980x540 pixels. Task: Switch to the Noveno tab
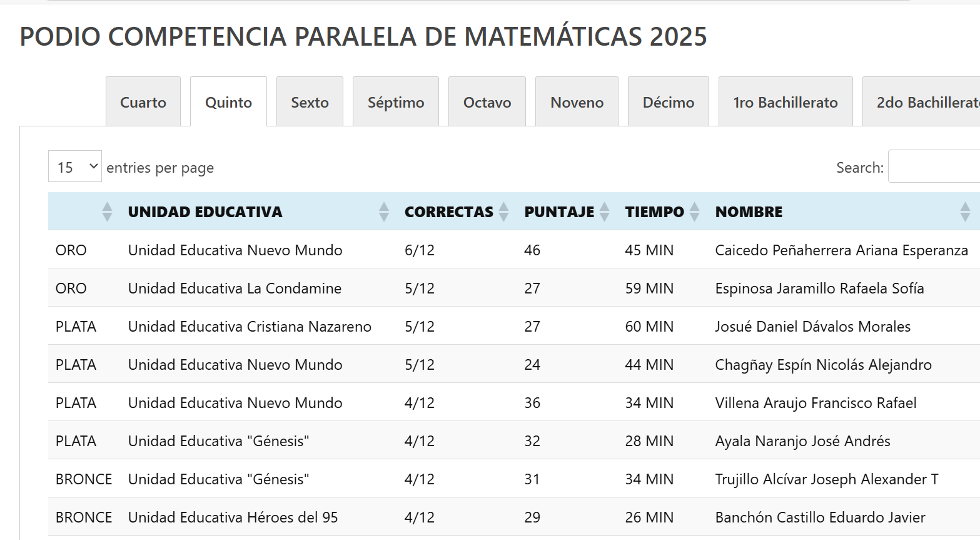pyautogui.click(x=577, y=103)
